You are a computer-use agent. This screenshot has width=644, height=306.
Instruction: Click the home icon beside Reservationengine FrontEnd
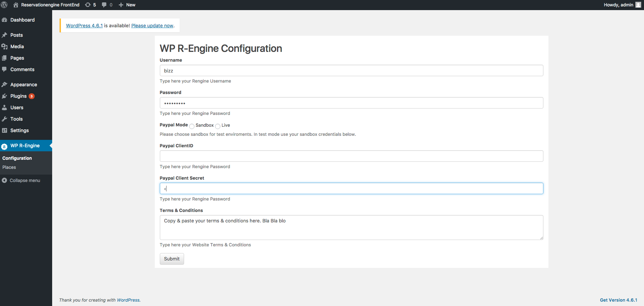[16, 5]
